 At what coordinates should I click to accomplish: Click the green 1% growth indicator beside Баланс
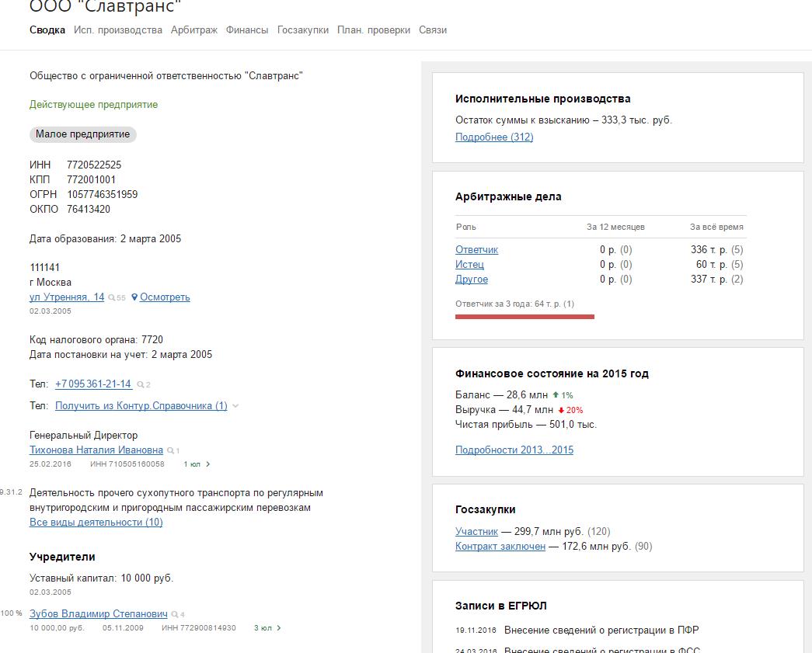pyautogui.click(x=563, y=395)
